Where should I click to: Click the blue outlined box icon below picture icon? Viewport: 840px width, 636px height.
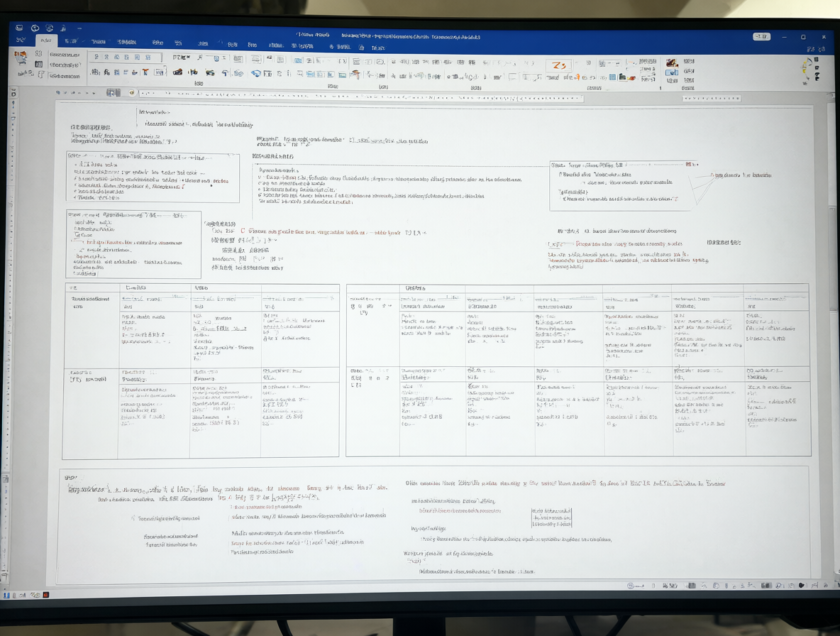pos(672,73)
